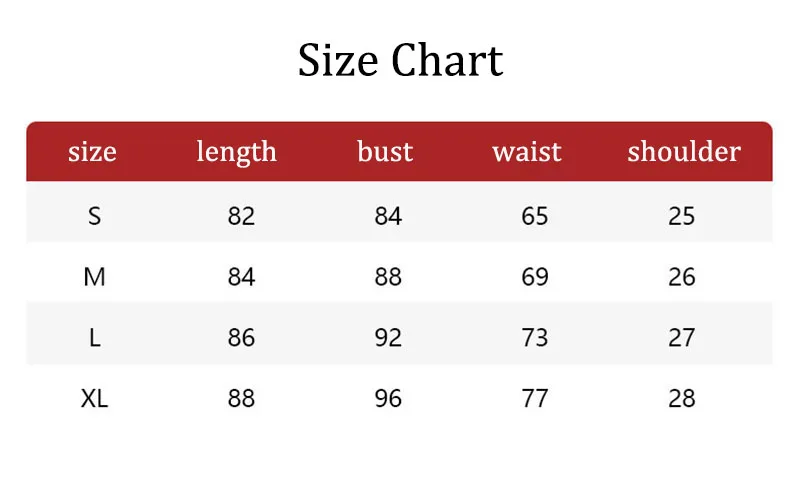The image size is (800, 477).
Task: Select waist value 65 in S row
Action: tap(535, 216)
